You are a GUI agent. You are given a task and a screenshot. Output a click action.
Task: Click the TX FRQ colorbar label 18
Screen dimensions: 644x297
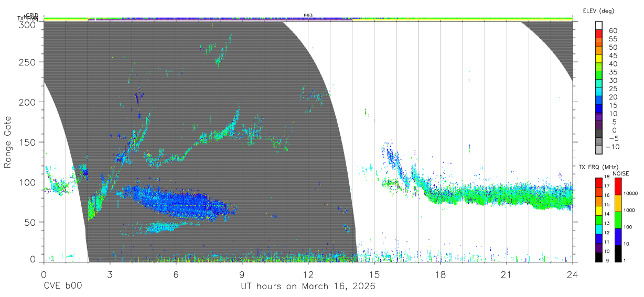pos(606,177)
